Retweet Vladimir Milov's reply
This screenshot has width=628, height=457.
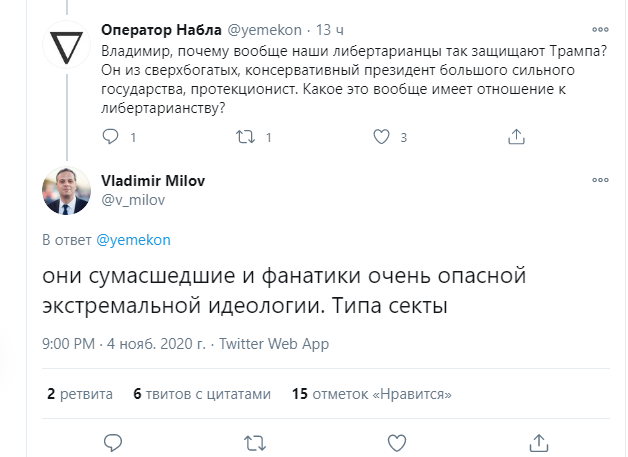[255, 441]
